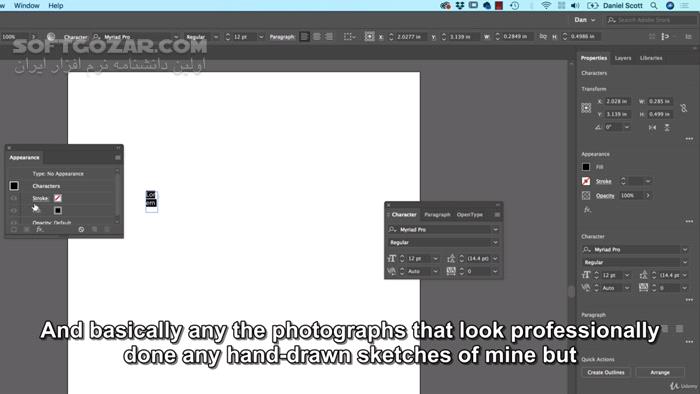Screen dimensions: 700x394
Task: Click W width field in Properties Transform
Action: pyautogui.click(x=660, y=101)
